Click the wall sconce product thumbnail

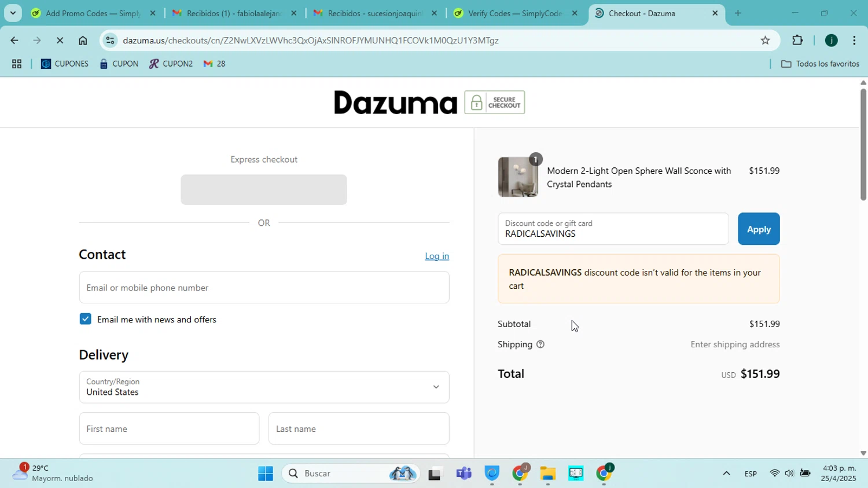click(x=518, y=177)
